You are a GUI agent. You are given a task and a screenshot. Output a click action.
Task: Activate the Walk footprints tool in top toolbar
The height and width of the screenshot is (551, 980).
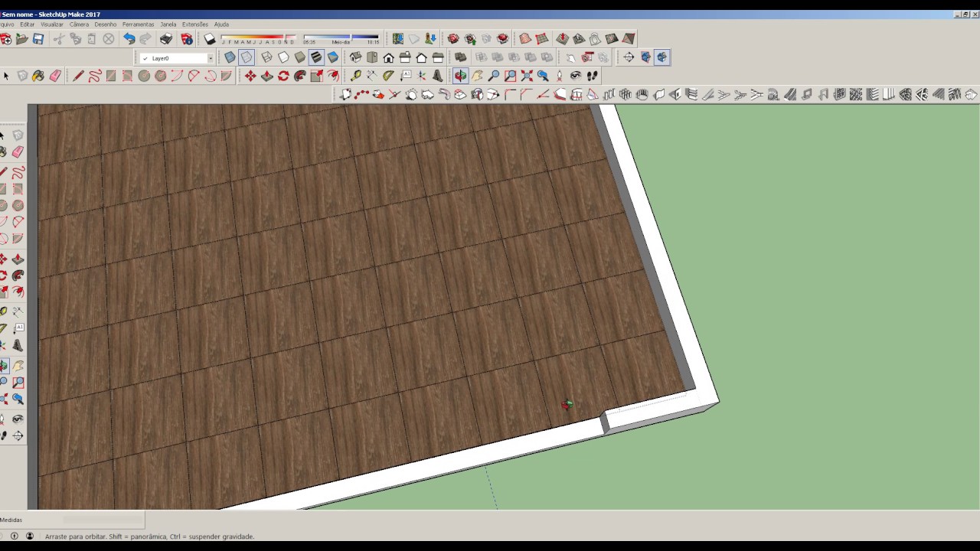pos(592,76)
